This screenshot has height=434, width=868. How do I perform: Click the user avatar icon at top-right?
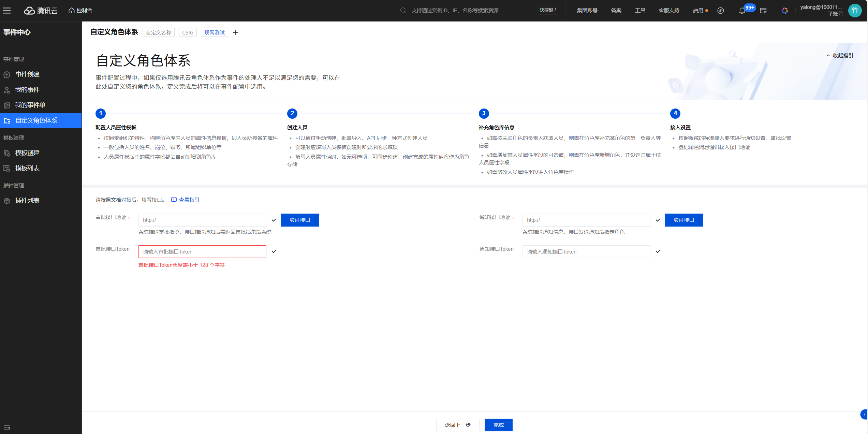855,11
